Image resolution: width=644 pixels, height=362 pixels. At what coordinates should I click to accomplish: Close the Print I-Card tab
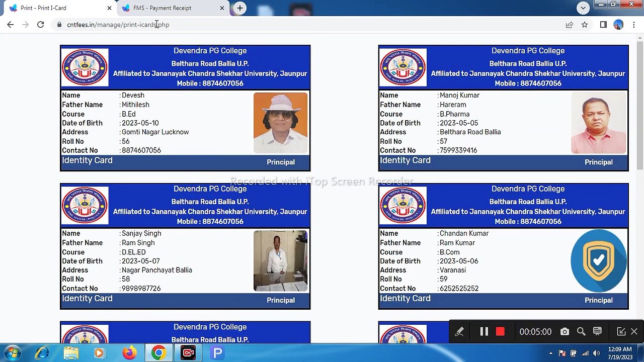click(x=109, y=8)
